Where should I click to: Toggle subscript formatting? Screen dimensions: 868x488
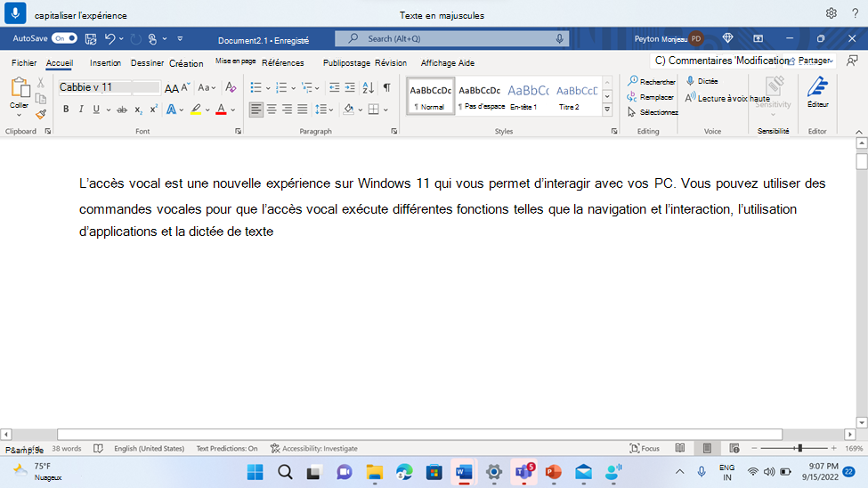138,110
